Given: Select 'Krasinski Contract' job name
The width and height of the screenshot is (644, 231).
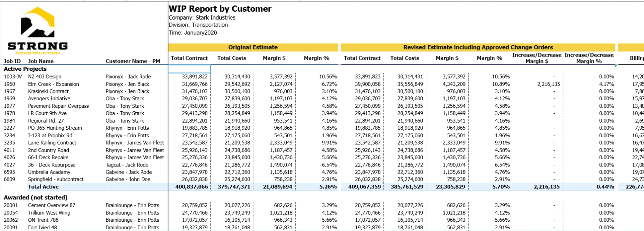Looking at the screenshot, I should click(x=48, y=91).
